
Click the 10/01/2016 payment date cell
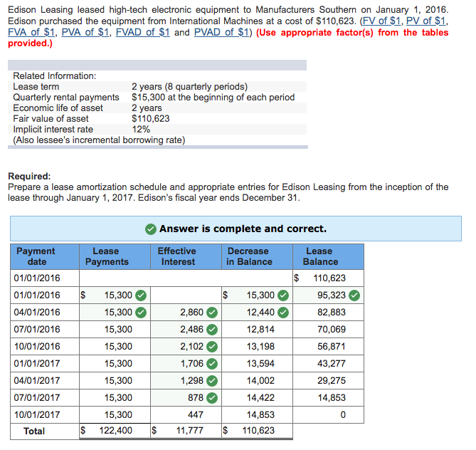pyautogui.click(x=45, y=346)
